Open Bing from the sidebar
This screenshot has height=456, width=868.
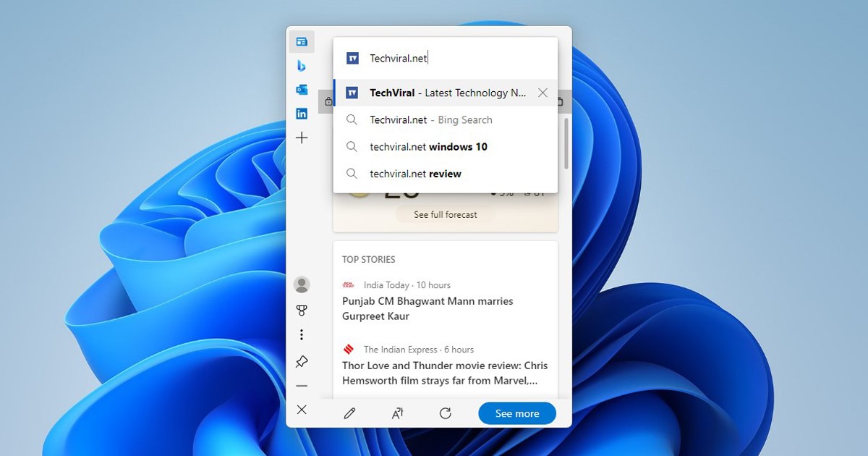(302, 66)
